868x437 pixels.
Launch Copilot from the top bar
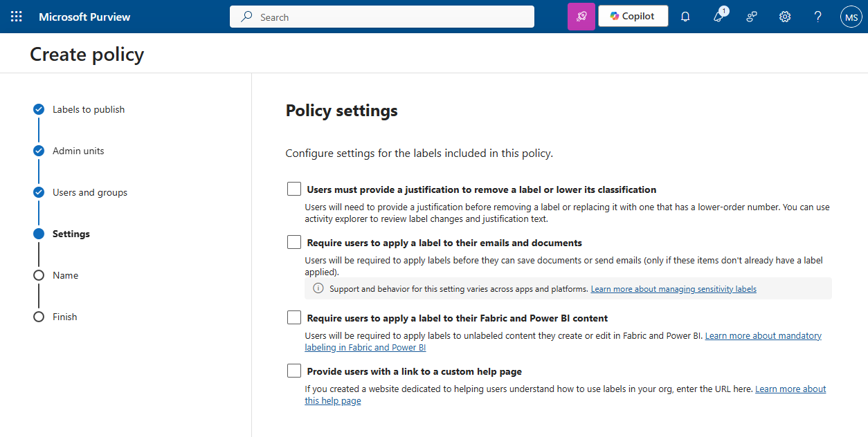(632, 16)
